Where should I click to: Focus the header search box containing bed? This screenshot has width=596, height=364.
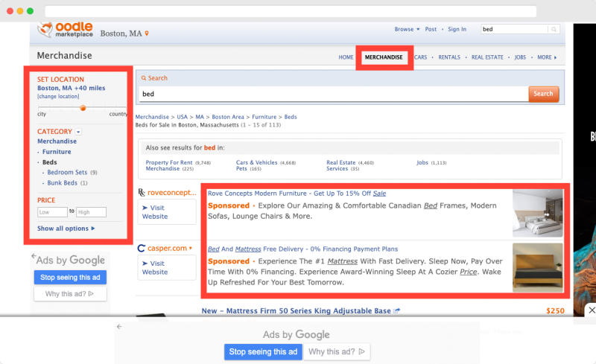pos(515,29)
